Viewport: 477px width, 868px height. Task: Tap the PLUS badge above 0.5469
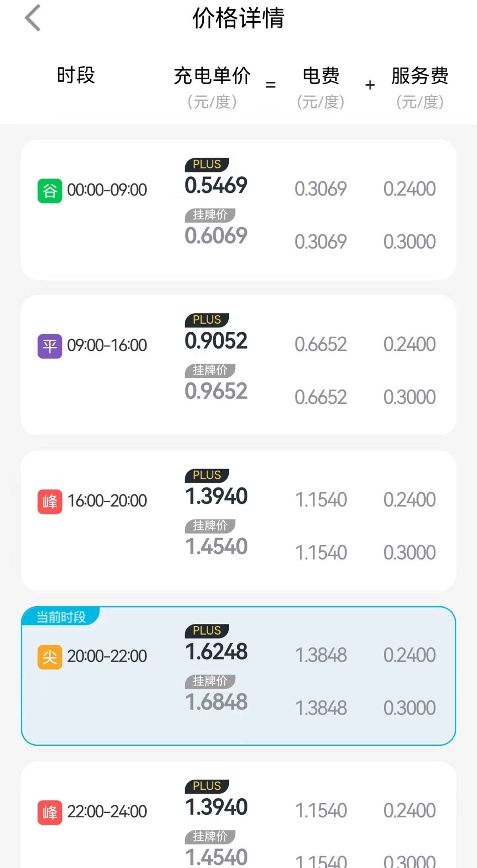[x=207, y=165]
